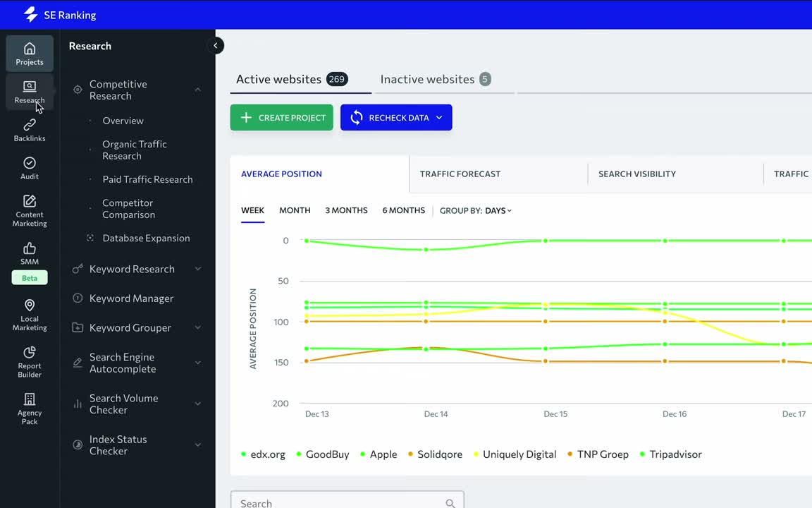The height and width of the screenshot is (508, 812).
Task: Open Keyword Manager menu item
Action: click(x=132, y=298)
